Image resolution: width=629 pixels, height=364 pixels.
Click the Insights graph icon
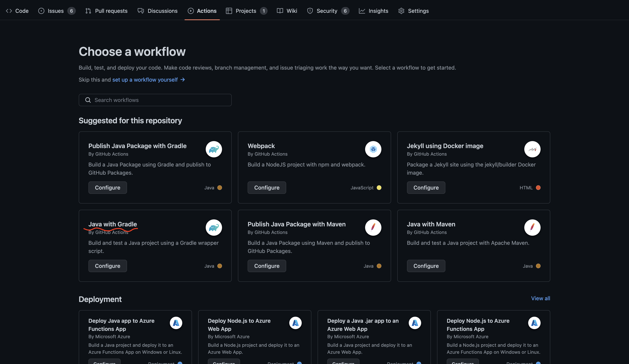tap(362, 11)
